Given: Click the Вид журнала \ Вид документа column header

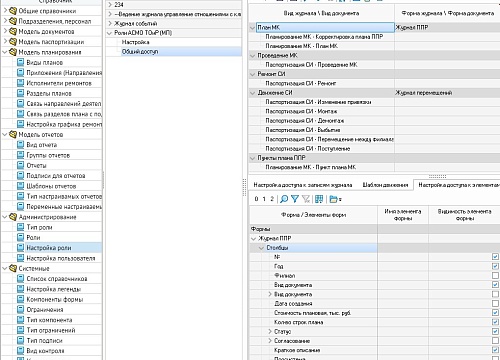Looking at the screenshot, I should [321, 13].
